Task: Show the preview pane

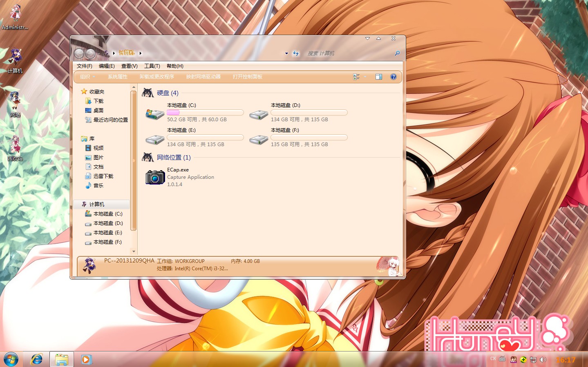Action: coord(379,77)
